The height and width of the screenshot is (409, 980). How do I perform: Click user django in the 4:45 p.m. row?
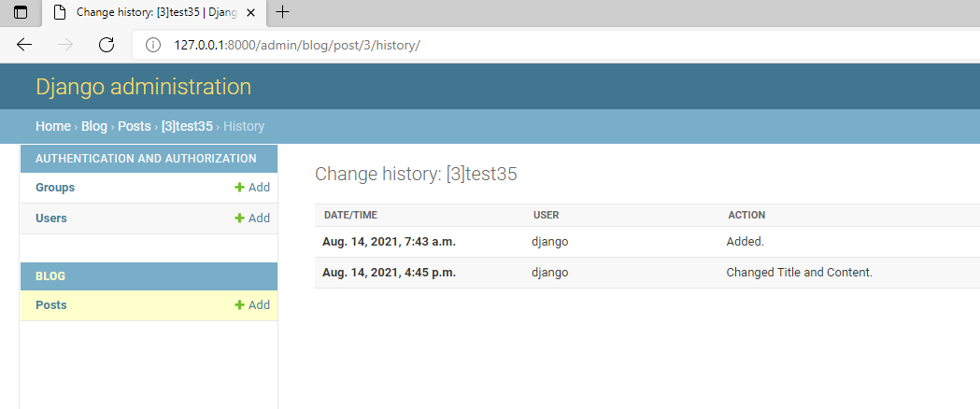(550, 273)
